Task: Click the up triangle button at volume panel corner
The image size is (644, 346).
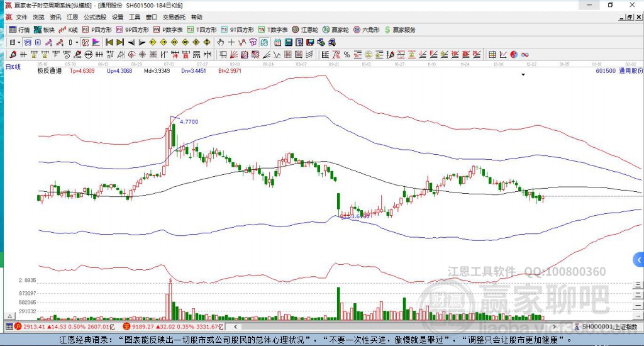Action: click(10, 316)
